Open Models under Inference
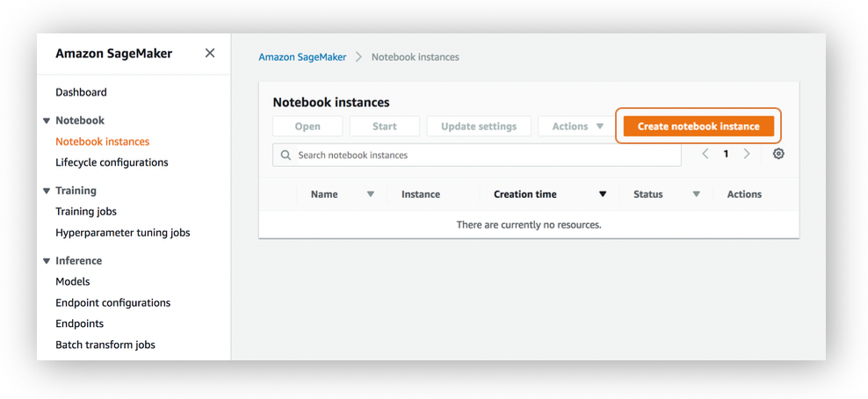The image size is (868, 399). [73, 282]
